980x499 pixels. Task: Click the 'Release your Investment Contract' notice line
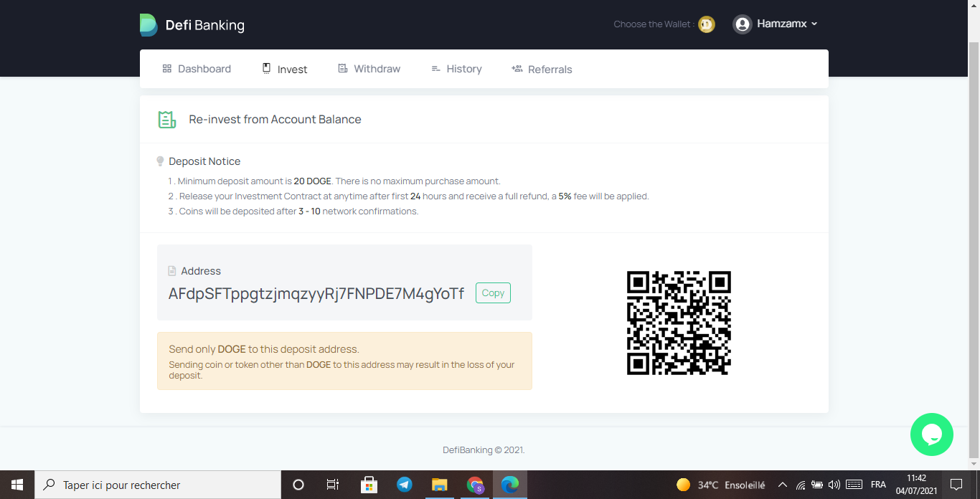[x=409, y=196]
